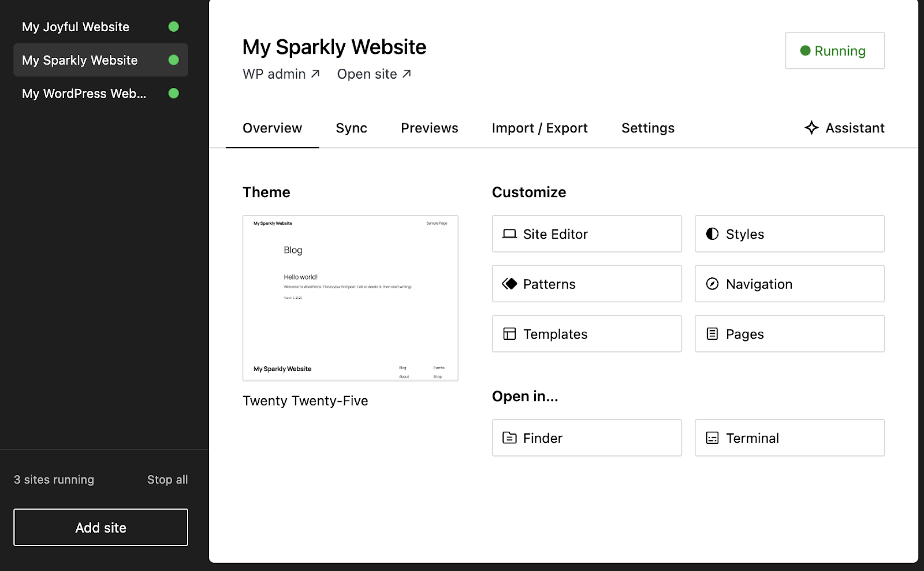Open the site in Terminal
This screenshot has width=924, height=571.
pos(789,437)
